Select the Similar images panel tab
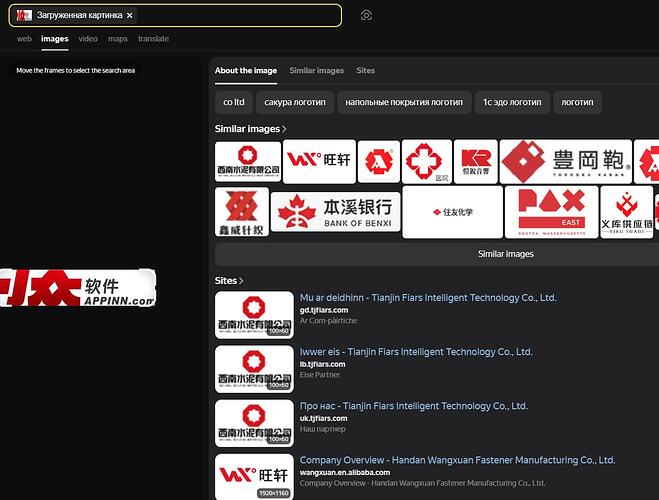The height and width of the screenshot is (500, 659). pyautogui.click(x=316, y=71)
